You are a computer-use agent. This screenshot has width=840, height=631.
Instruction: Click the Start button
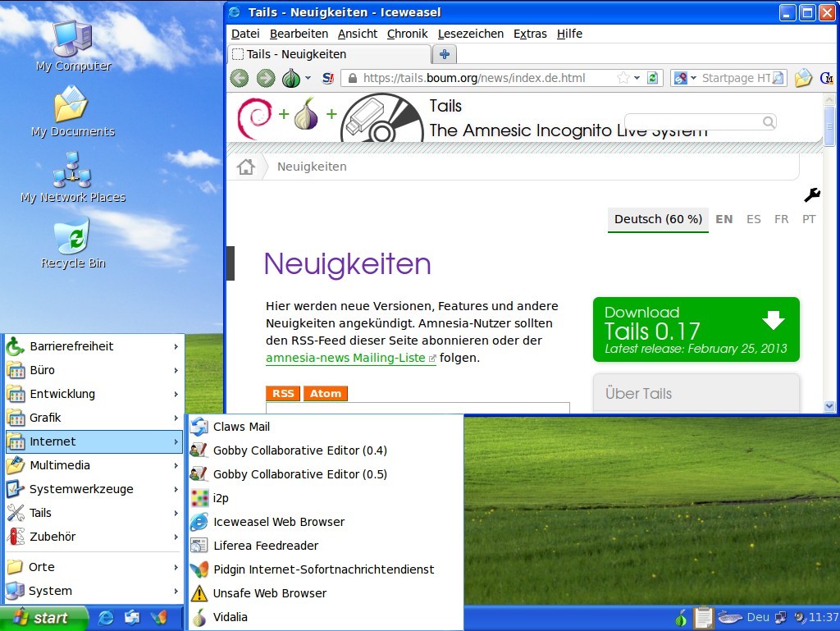(44, 618)
